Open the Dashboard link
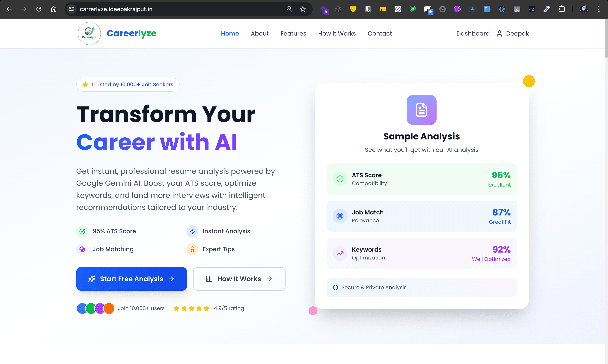Image resolution: width=608 pixels, height=364 pixels. tap(473, 33)
